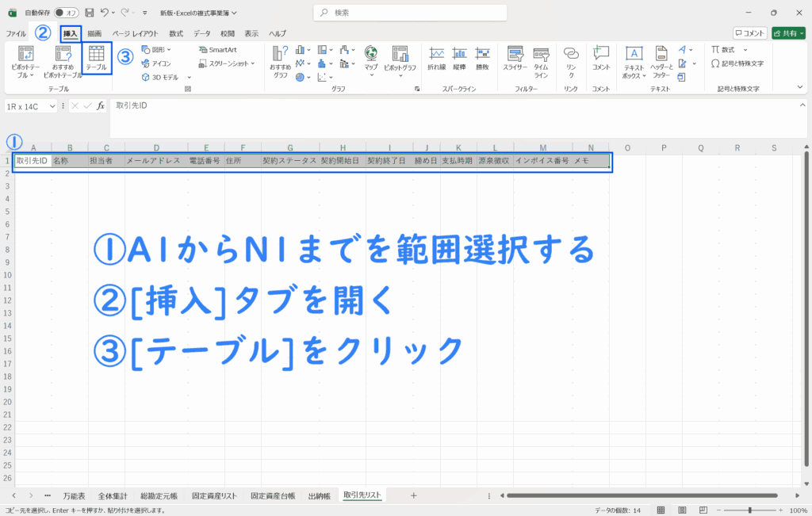The height and width of the screenshot is (516, 812).
Task: Click the リンク (Link) icon
Action: click(570, 59)
